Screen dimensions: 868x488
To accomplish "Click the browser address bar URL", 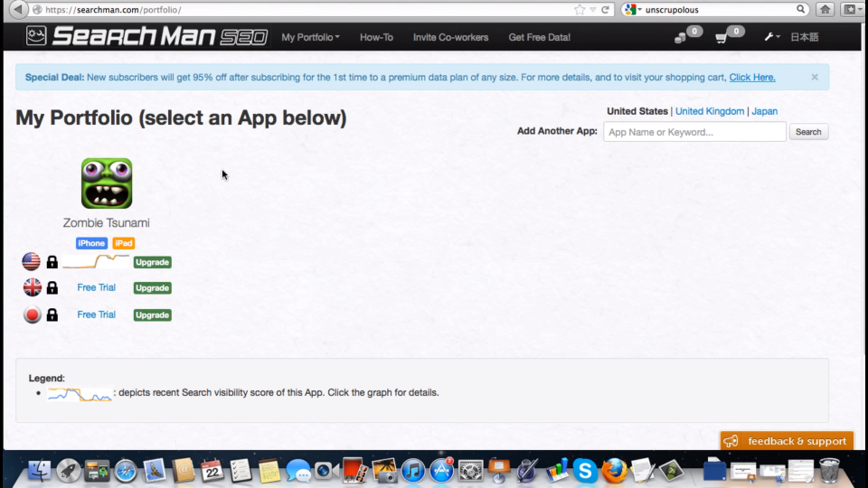I will [113, 10].
